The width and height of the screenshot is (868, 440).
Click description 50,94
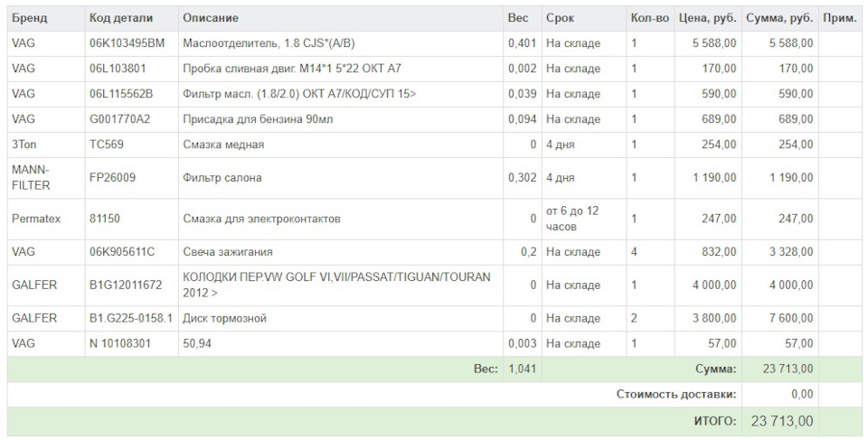pos(197,343)
